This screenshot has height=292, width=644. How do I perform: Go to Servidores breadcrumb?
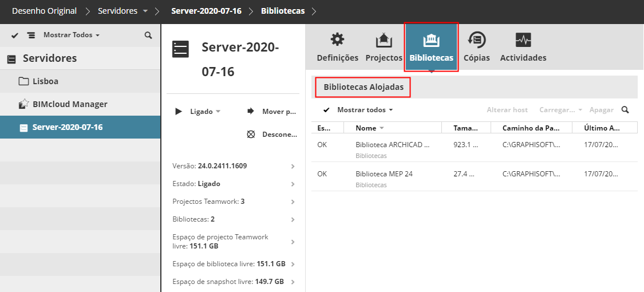pyautogui.click(x=117, y=11)
